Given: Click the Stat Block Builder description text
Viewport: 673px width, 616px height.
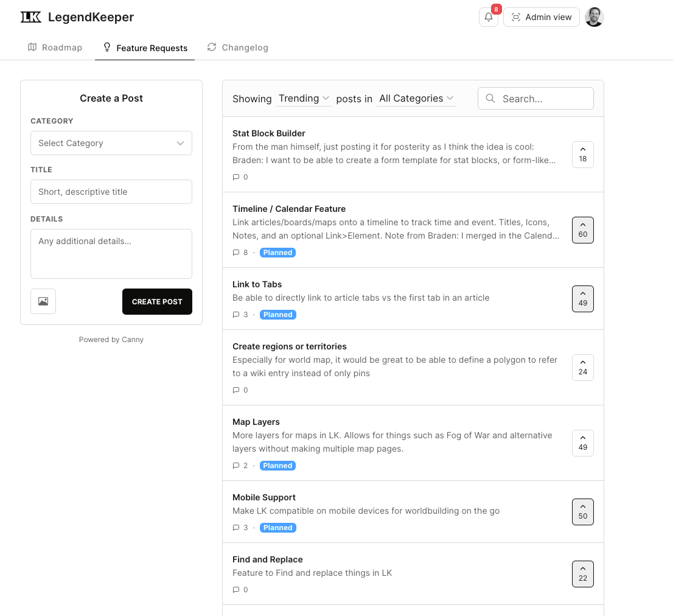Looking at the screenshot, I should pos(394,153).
